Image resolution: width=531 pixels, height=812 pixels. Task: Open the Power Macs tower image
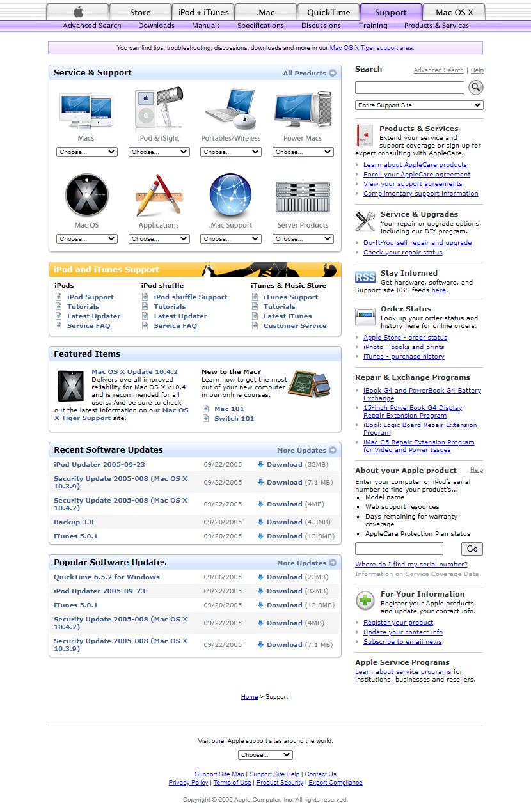pos(303,111)
